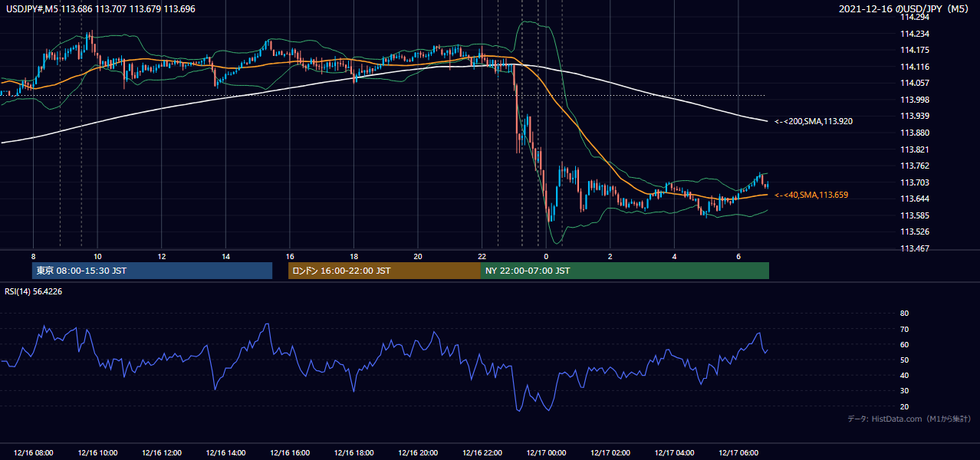Click the 12/16 10:00 time label
Screen dimensions: 980x460
pyautogui.click(x=97, y=453)
